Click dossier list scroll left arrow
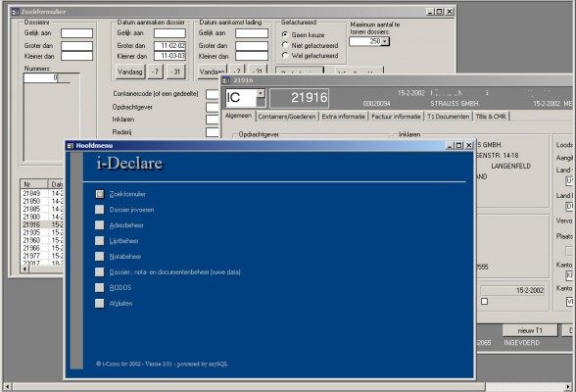 pyautogui.click(x=24, y=269)
